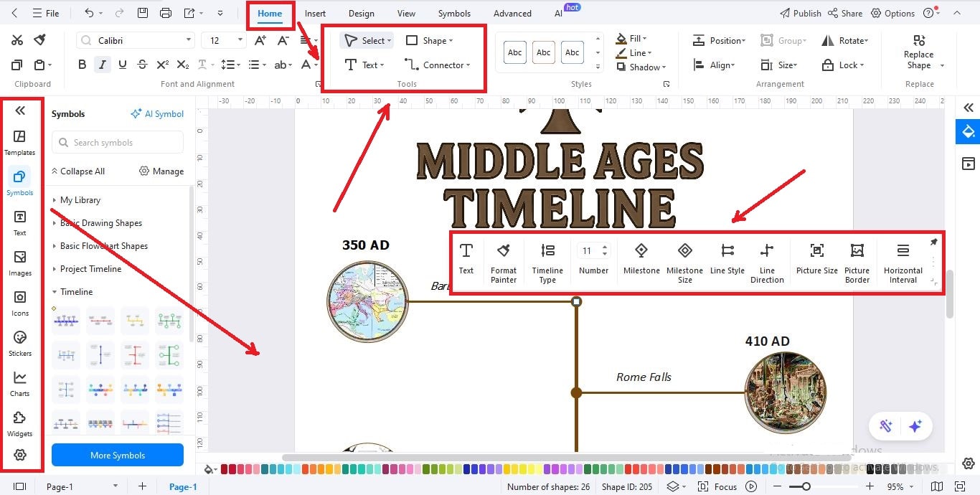Viewport: 980px width, 495px height.
Task: Open Picture Border option
Action: pos(857,263)
